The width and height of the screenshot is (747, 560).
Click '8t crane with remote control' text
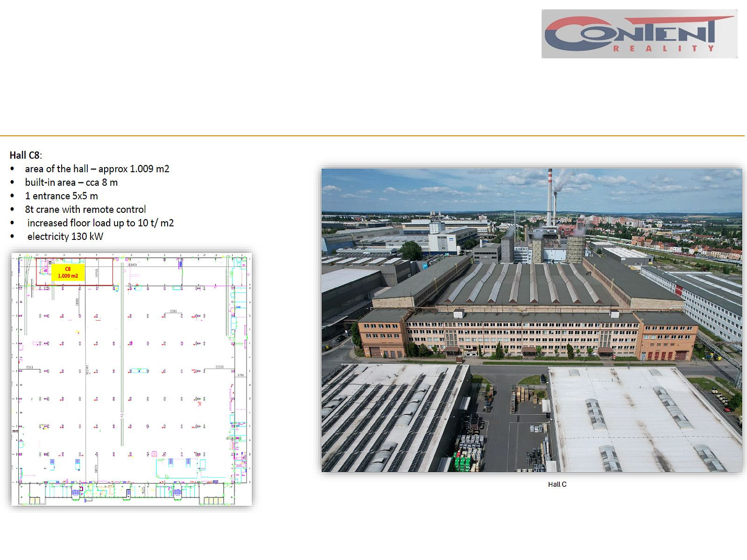(85, 210)
